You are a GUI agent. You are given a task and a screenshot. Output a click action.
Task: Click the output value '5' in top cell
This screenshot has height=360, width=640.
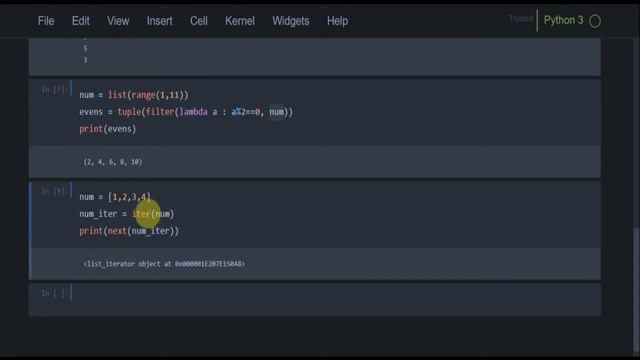tap(85, 48)
